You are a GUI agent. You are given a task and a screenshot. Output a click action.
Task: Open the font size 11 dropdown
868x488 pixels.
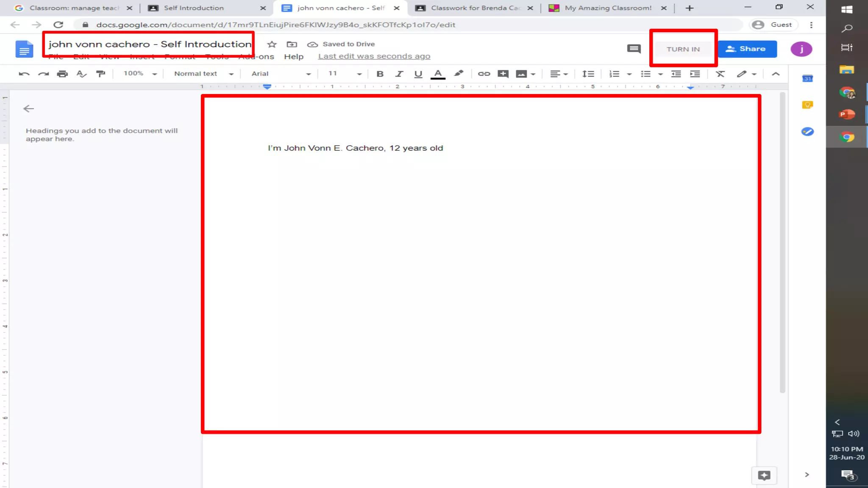(x=345, y=74)
